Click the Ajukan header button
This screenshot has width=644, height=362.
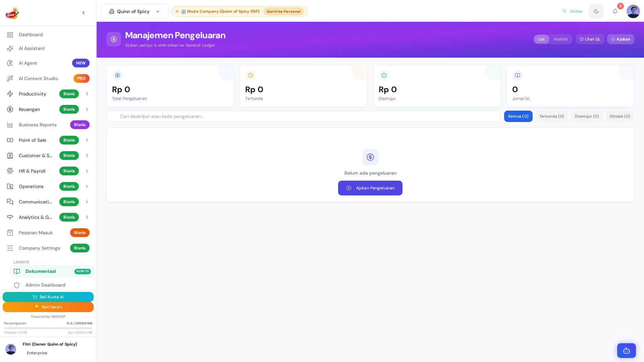(x=621, y=39)
